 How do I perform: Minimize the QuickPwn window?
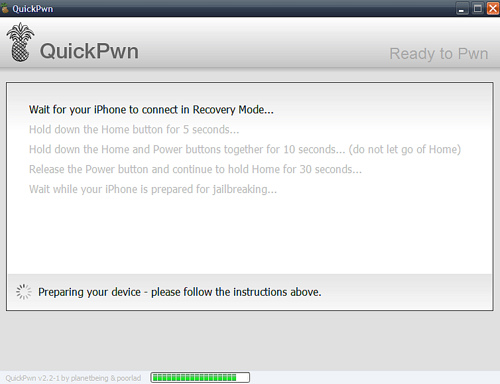[462, 8]
